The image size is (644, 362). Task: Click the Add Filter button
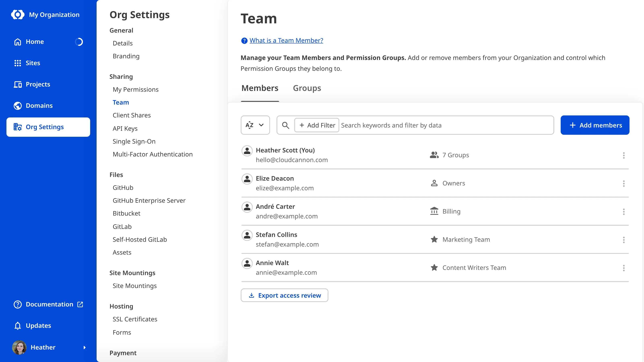pos(317,125)
